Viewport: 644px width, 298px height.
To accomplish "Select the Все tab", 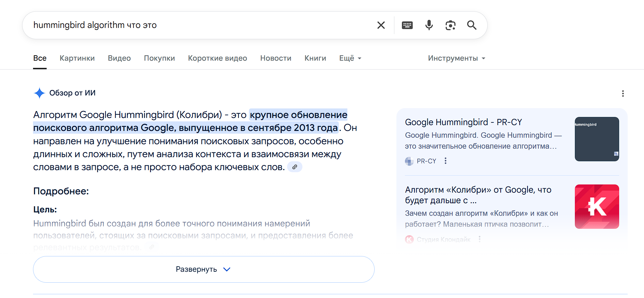I will 40,58.
